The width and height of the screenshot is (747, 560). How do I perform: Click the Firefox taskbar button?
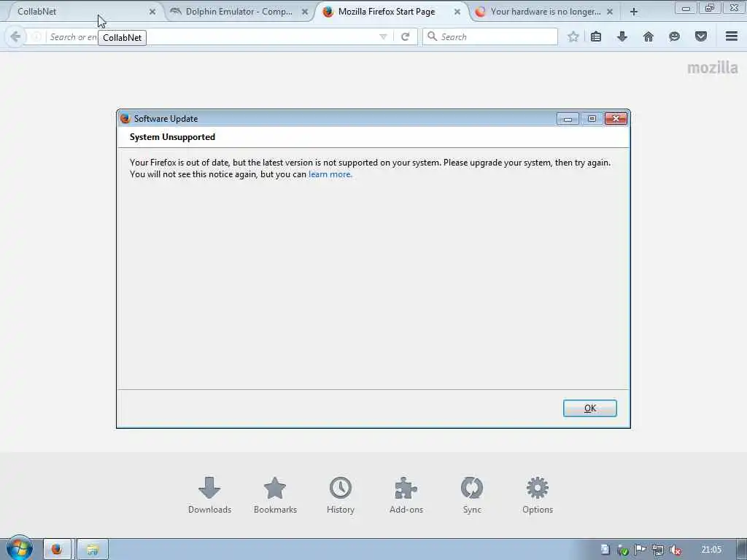(x=57, y=550)
